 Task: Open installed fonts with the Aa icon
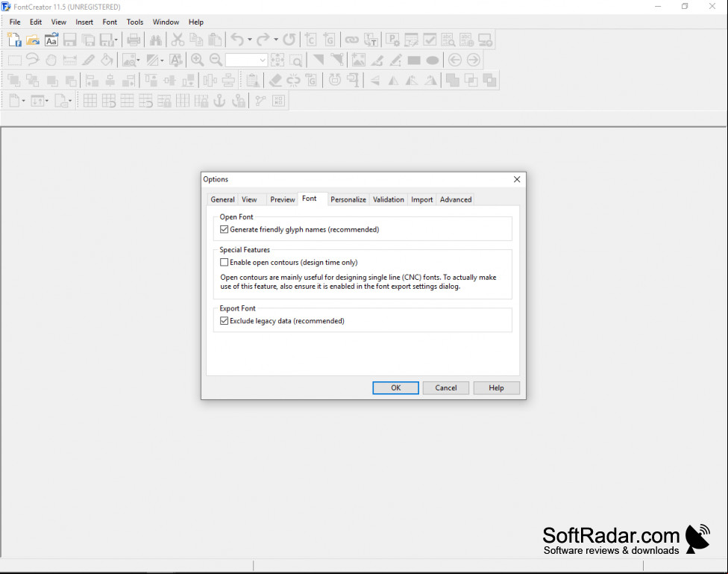51,40
